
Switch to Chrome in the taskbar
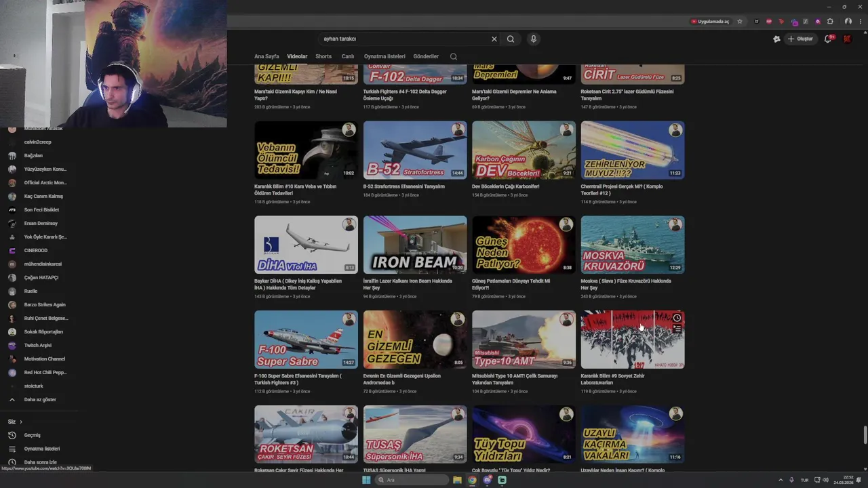click(473, 480)
